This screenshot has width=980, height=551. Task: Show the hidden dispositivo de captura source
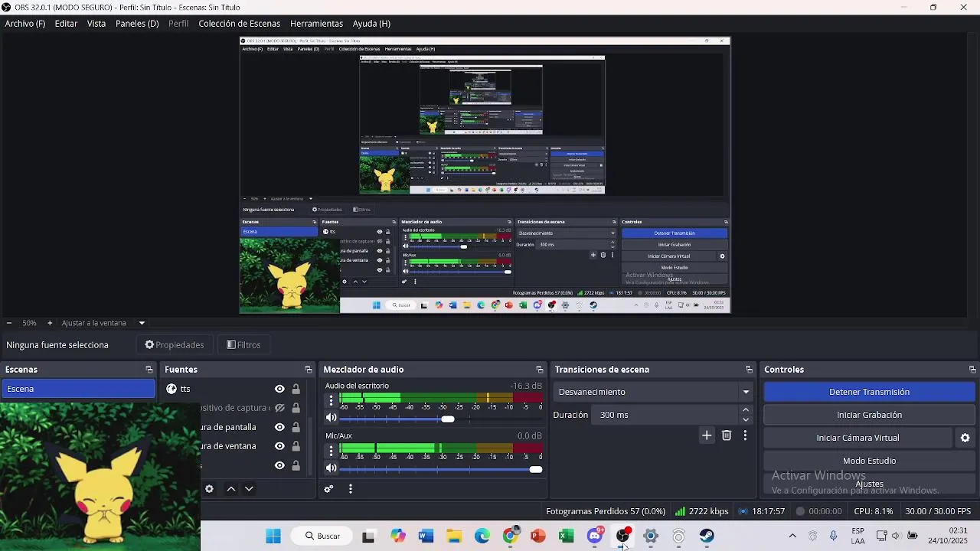pyautogui.click(x=279, y=408)
